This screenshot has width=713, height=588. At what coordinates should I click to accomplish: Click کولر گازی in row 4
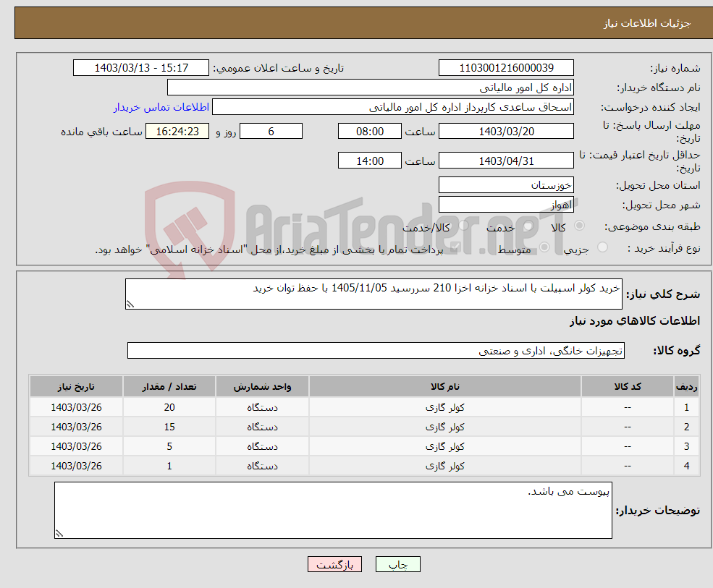pos(445,466)
